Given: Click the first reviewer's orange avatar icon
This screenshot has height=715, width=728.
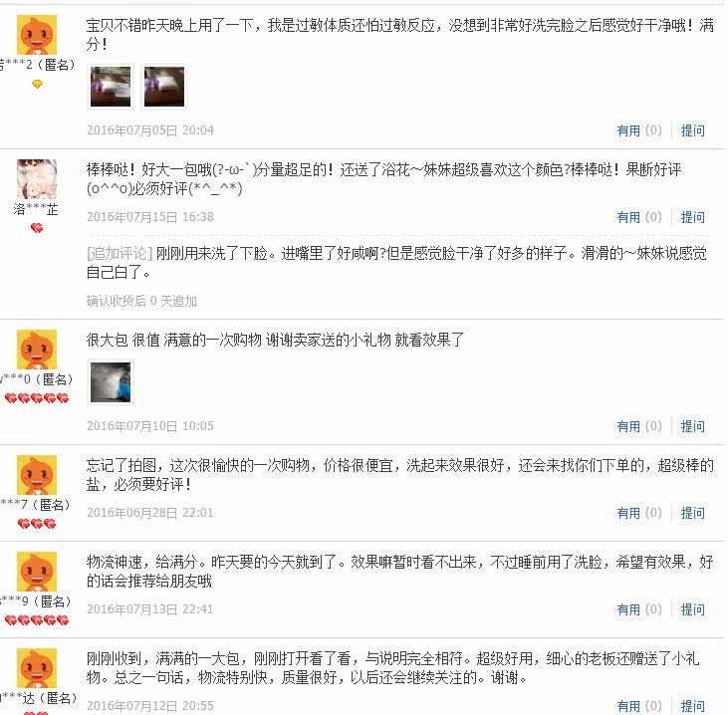Looking at the screenshot, I should 37,35.
